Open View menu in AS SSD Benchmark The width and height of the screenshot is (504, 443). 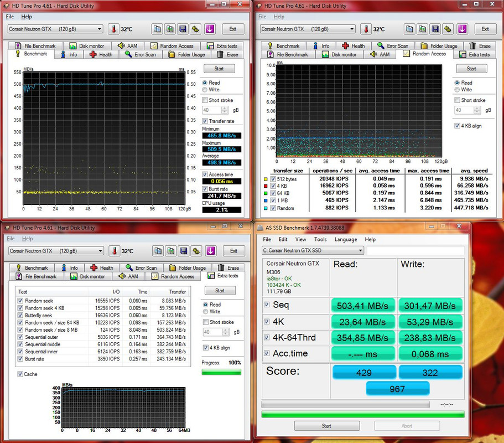300,239
